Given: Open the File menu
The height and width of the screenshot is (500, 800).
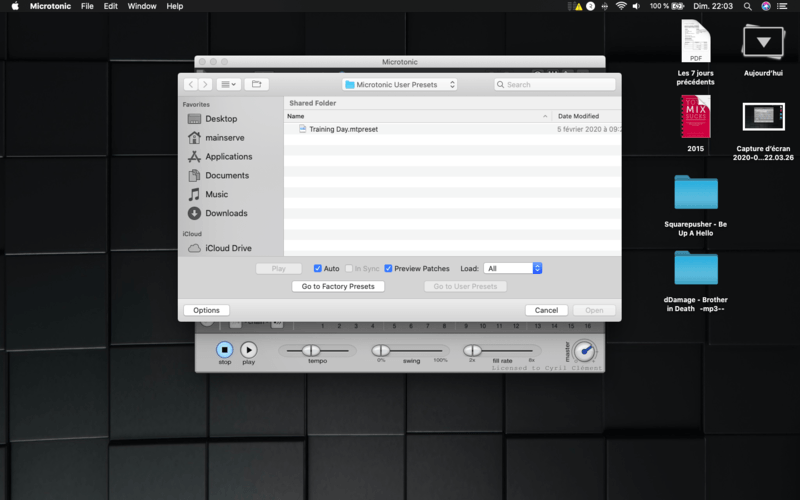Looking at the screenshot, I should point(87,6).
